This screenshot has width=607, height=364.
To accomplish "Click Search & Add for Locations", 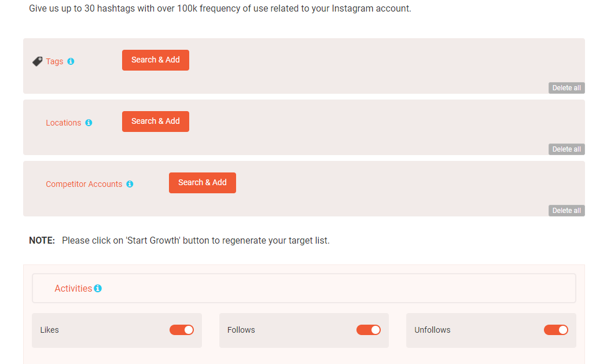I will point(156,122).
